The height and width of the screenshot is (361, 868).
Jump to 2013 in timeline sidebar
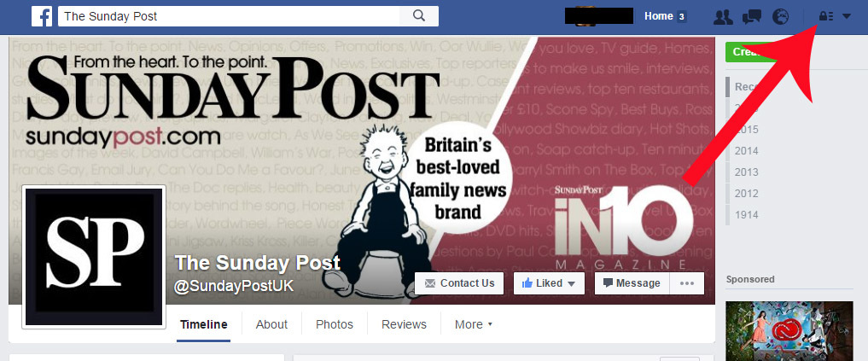(746, 172)
